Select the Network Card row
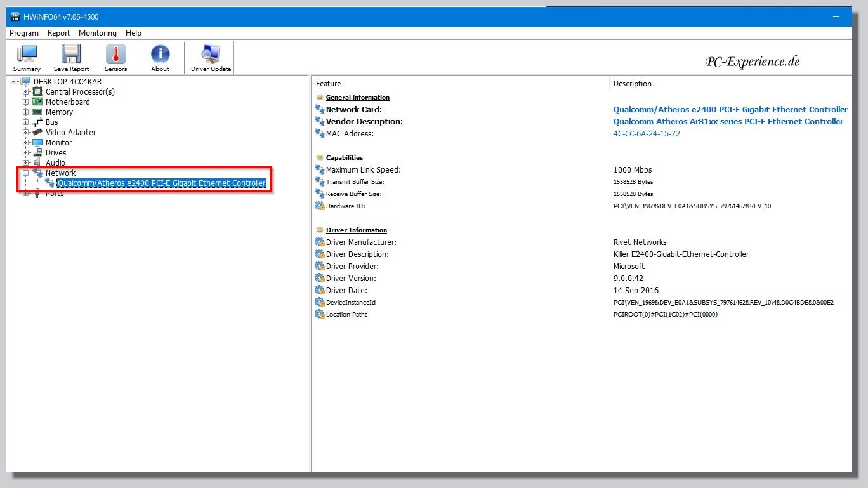 point(582,110)
